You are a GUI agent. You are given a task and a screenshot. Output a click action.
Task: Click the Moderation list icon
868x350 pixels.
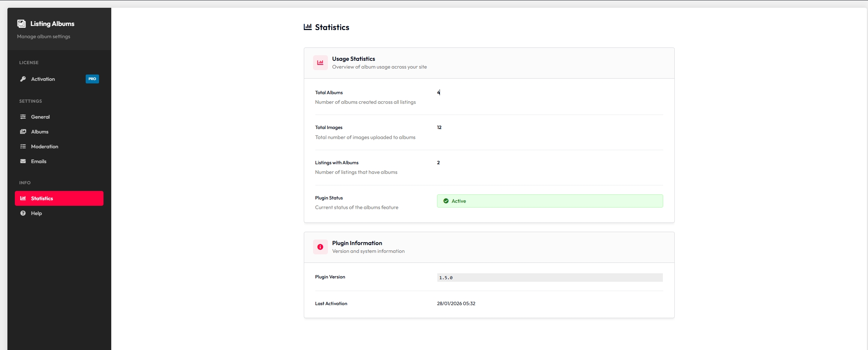(23, 146)
